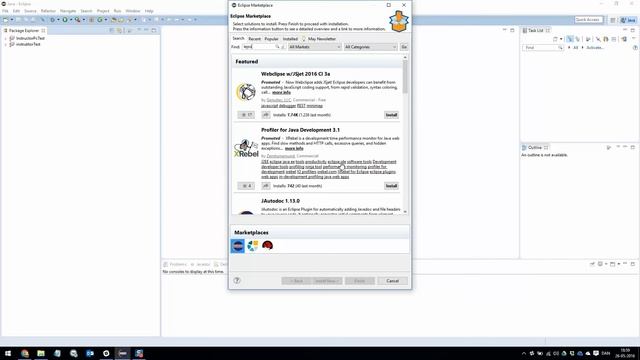Toggle Link with Editor in Package Explorer
This screenshot has height=360, width=640.
click(120, 31)
